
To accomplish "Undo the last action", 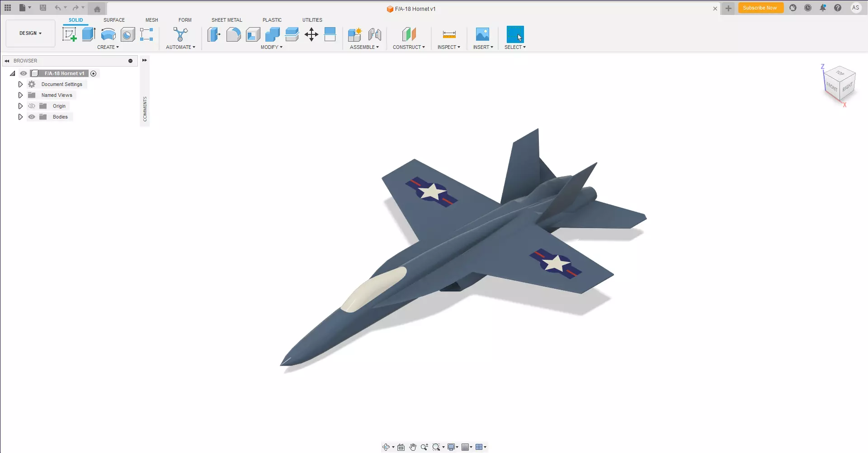I will (x=57, y=8).
